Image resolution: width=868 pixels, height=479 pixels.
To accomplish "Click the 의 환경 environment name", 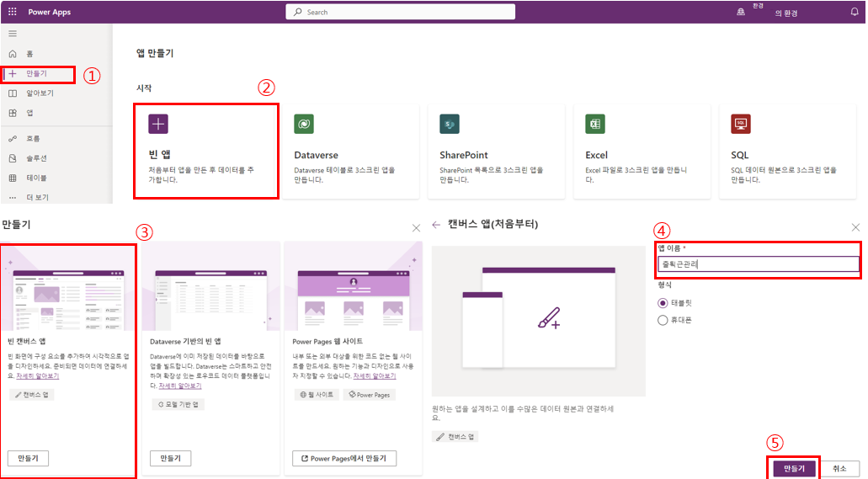I will (x=785, y=13).
